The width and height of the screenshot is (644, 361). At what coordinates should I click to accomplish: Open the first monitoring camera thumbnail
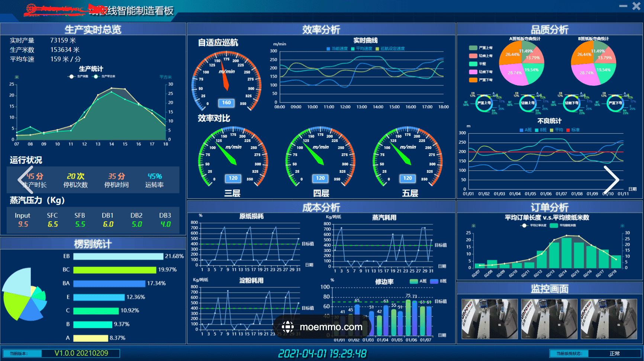pyautogui.click(x=489, y=319)
